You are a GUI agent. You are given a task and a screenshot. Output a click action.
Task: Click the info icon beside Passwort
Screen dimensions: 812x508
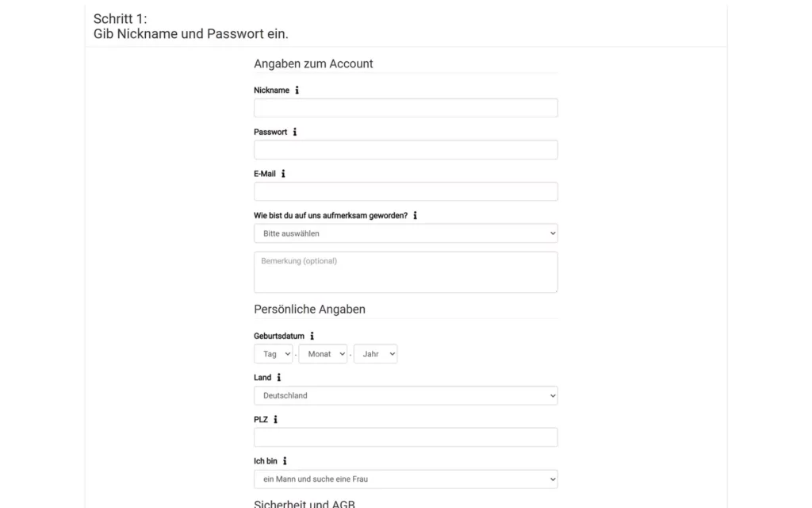(294, 132)
